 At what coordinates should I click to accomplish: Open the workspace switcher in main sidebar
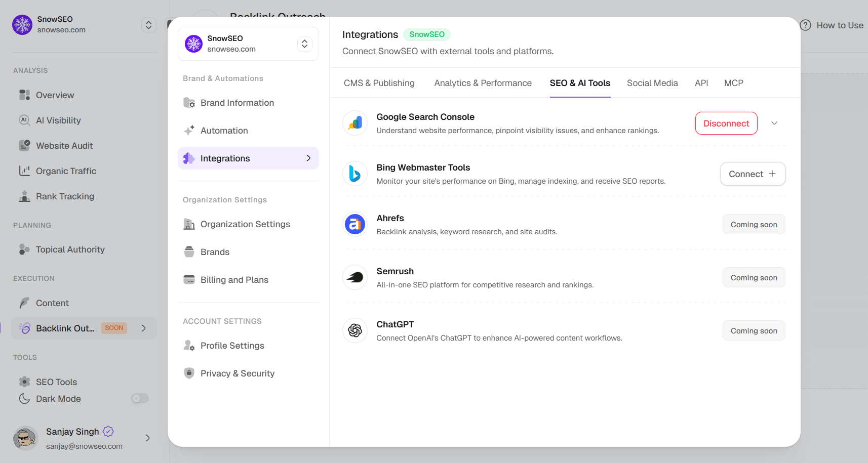click(148, 25)
